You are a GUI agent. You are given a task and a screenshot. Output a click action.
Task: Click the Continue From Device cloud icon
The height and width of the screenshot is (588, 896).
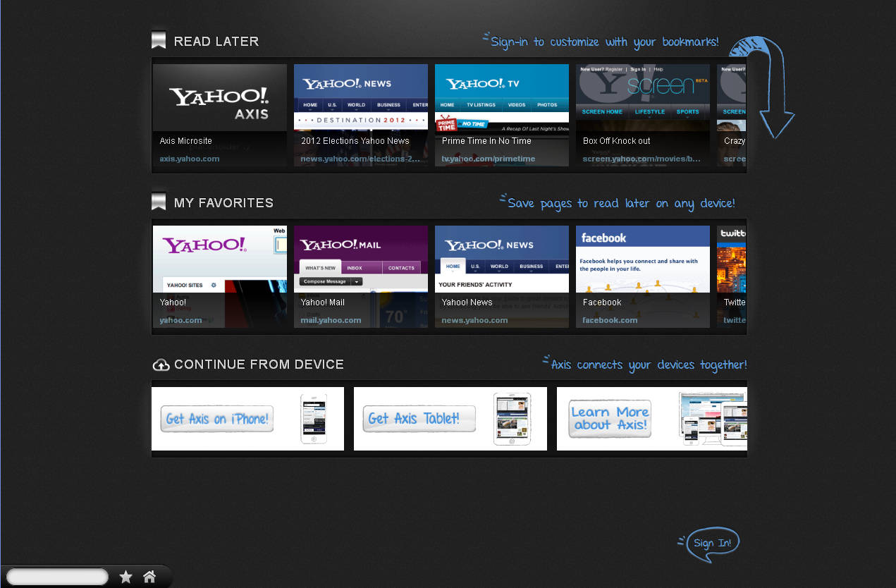(161, 365)
